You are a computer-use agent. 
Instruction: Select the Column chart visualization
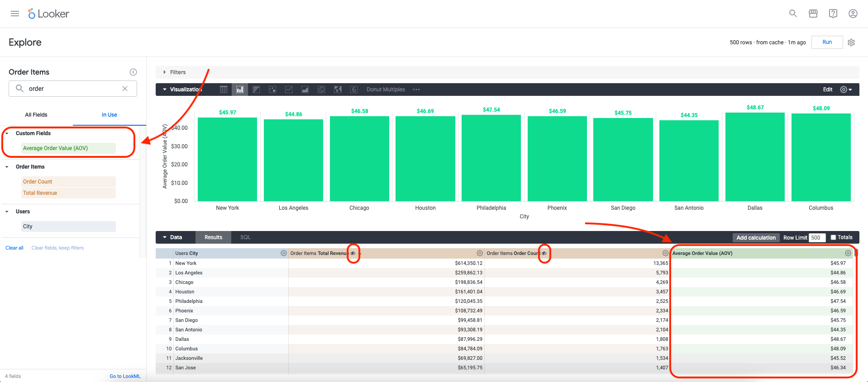click(240, 90)
